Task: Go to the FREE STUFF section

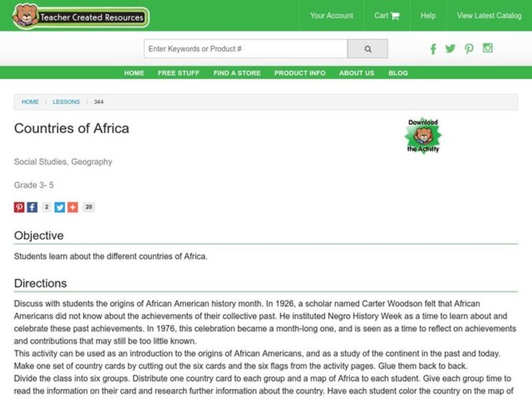Action: click(x=178, y=73)
